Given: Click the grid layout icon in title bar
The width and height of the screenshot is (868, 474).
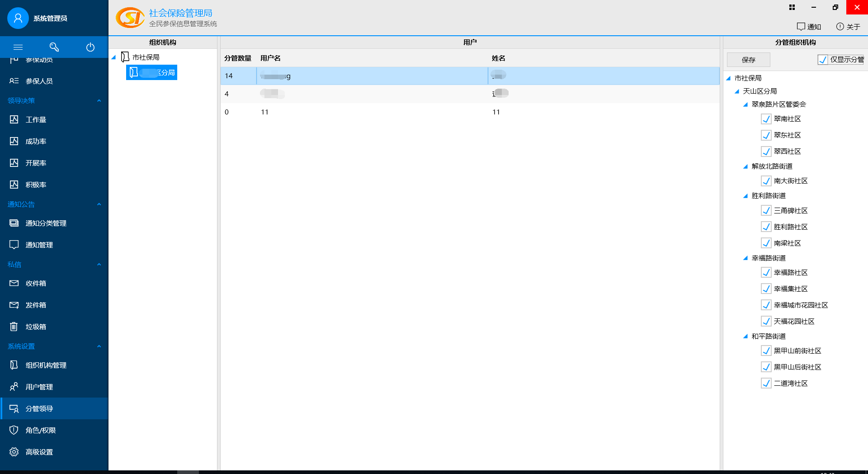Looking at the screenshot, I should coord(792,7).
